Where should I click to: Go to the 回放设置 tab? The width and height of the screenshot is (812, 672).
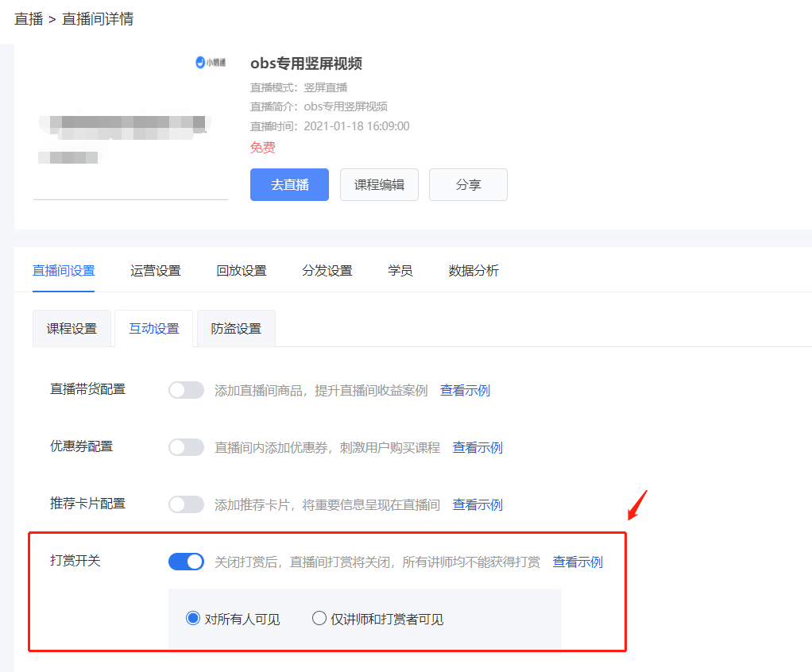pyautogui.click(x=242, y=271)
